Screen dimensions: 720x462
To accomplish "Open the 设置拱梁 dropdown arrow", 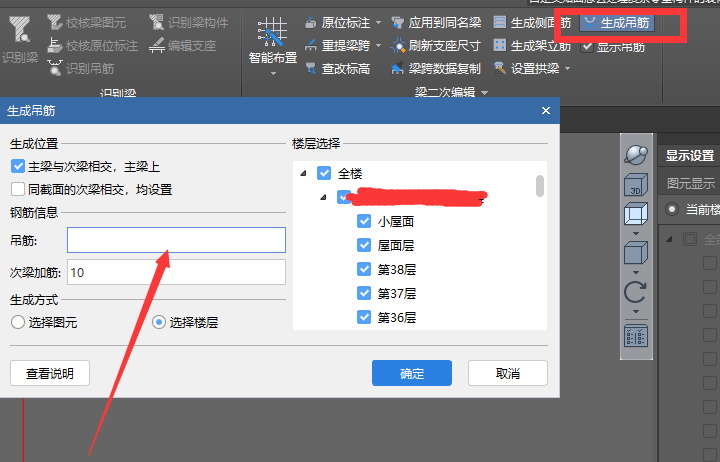I will pos(568,68).
